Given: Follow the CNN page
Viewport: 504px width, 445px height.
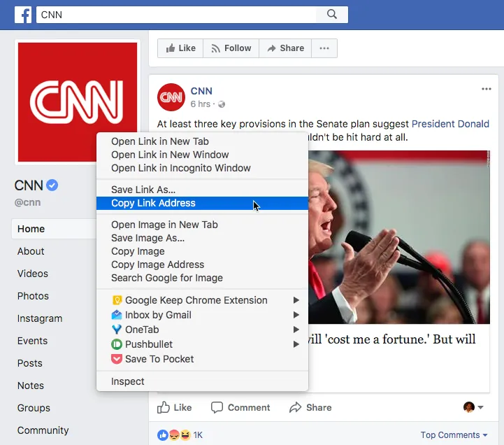Looking at the screenshot, I should (231, 48).
